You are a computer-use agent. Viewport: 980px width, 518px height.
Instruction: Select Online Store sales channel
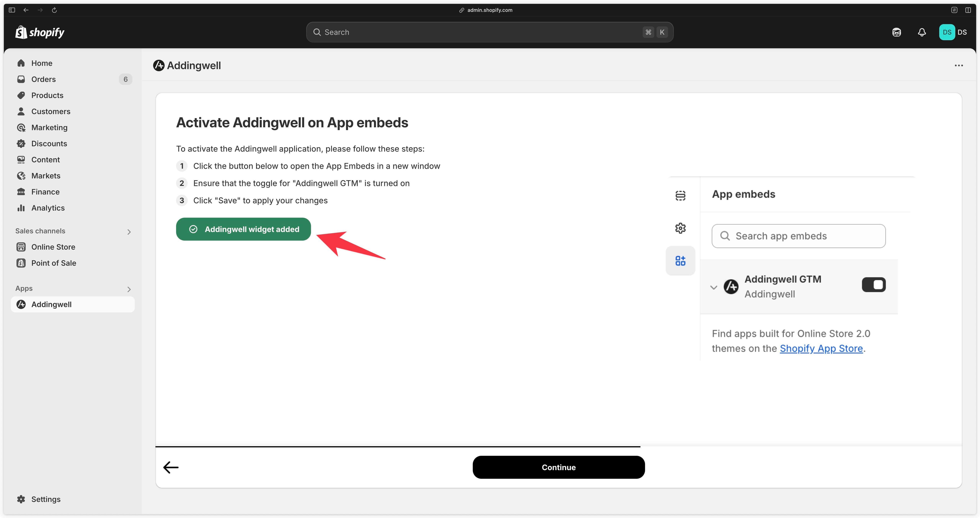73,247
